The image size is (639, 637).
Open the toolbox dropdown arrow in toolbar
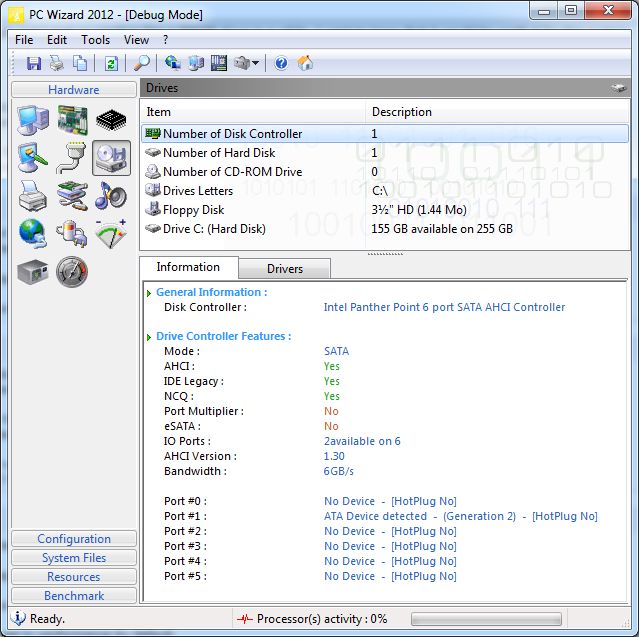click(x=256, y=63)
